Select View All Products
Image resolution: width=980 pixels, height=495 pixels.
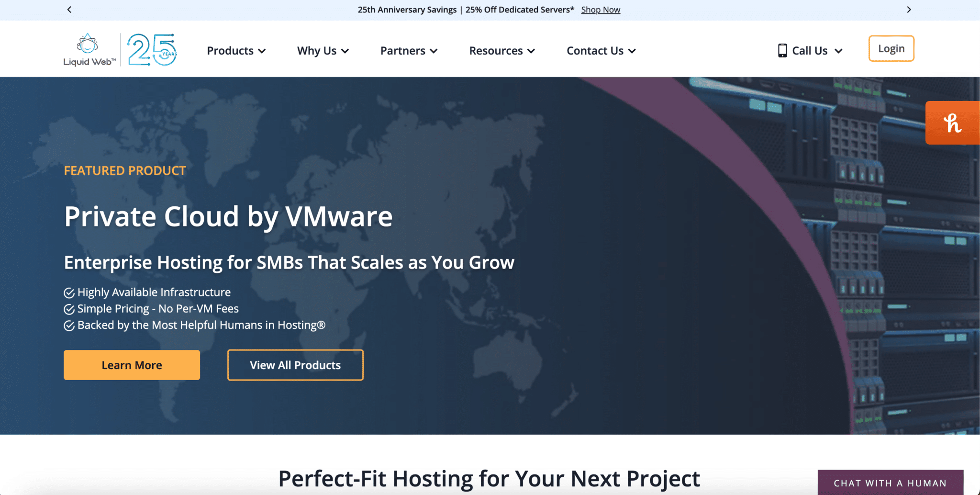tap(295, 365)
